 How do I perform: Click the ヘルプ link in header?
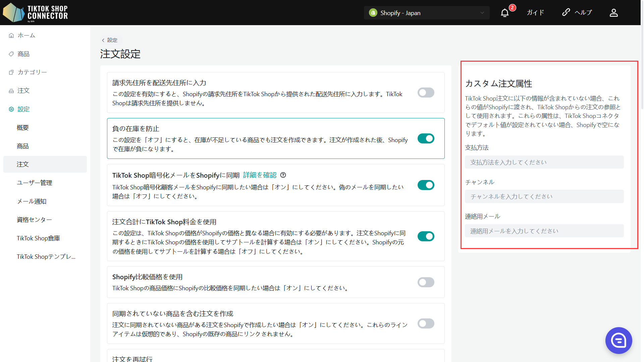[x=583, y=13]
